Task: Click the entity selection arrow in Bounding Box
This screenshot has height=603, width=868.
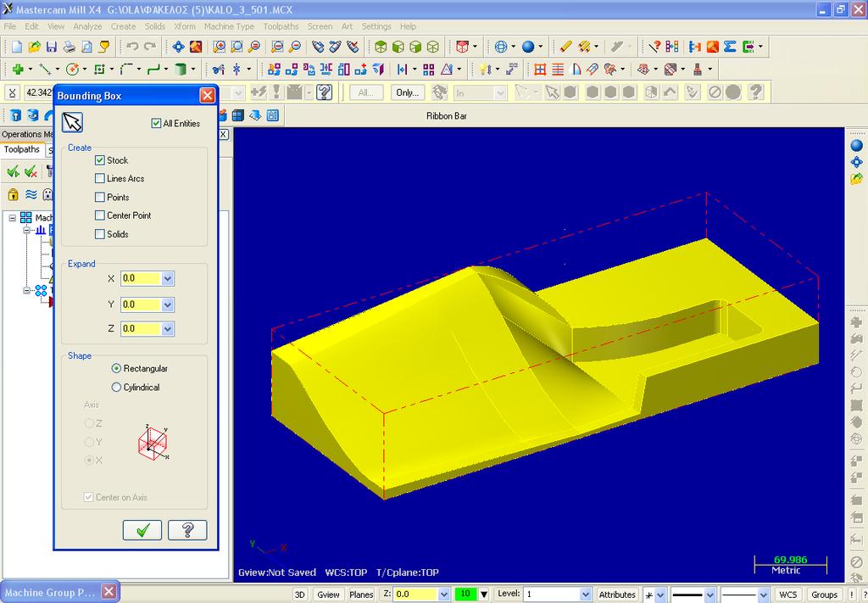Action: (x=72, y=122)
